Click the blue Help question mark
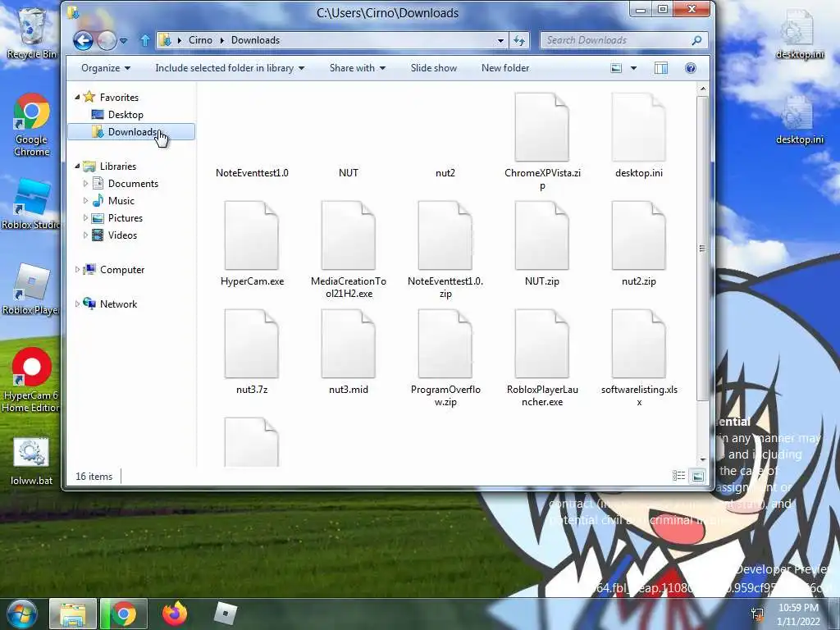The height and width of the screenshot is (630, 840). click(x=691, y=68)
